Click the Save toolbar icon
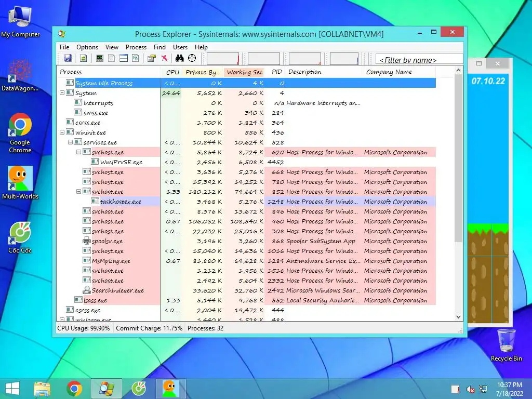 click(68, 58)
